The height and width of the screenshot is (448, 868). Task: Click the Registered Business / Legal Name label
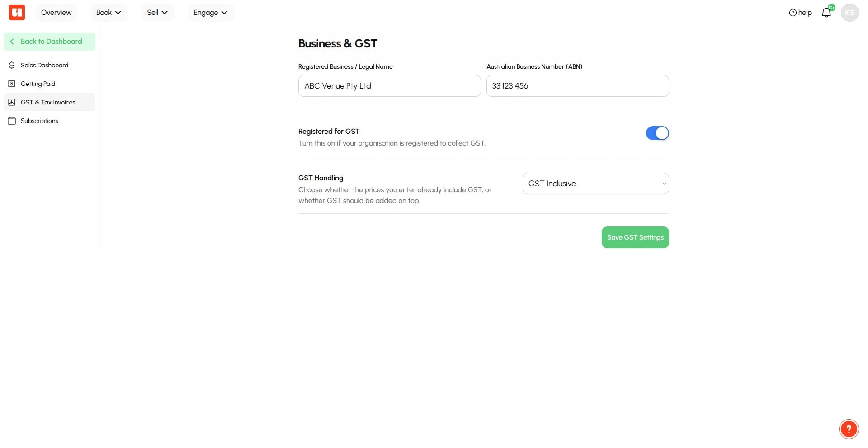345,66
